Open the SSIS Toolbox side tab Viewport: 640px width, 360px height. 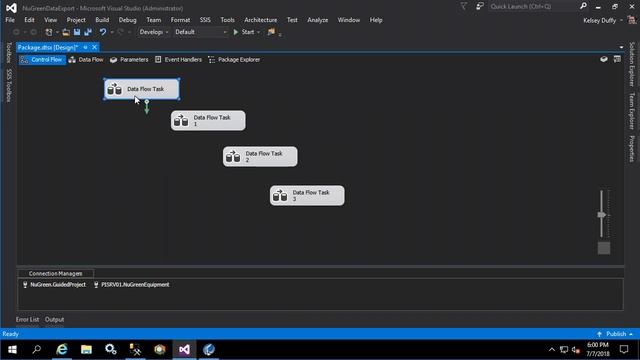(x=9, y=85)
